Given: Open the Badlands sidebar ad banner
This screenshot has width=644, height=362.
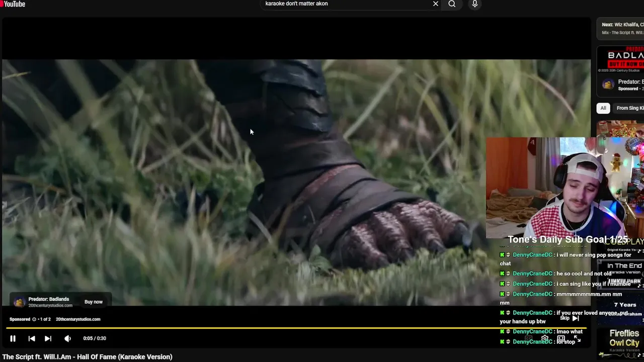Looking at the screenshot, I should [x=620, y=59].
